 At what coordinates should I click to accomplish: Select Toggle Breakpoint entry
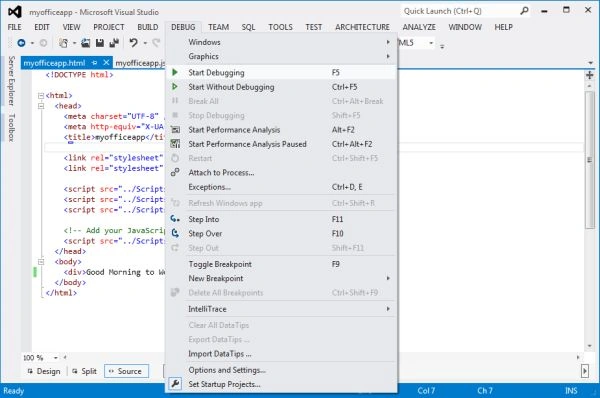coord(282,264)
